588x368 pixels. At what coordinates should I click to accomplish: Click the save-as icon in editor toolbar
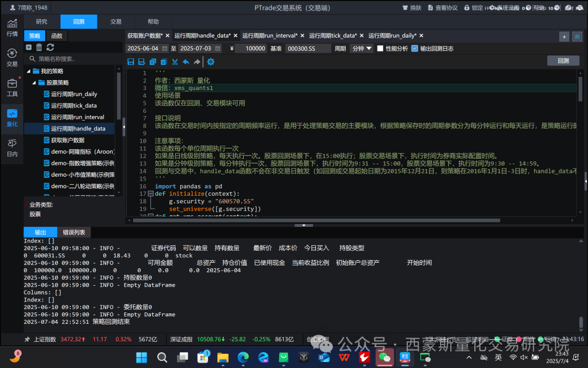pos(142,62)
